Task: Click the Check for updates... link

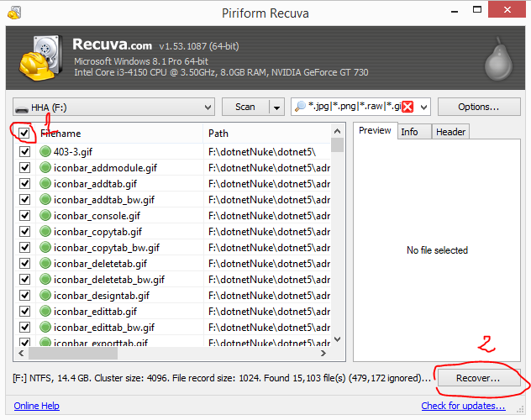Action: click(463, 406)
